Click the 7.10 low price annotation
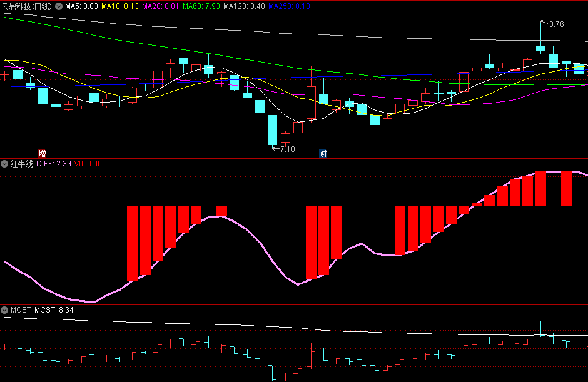 [288, 149]
